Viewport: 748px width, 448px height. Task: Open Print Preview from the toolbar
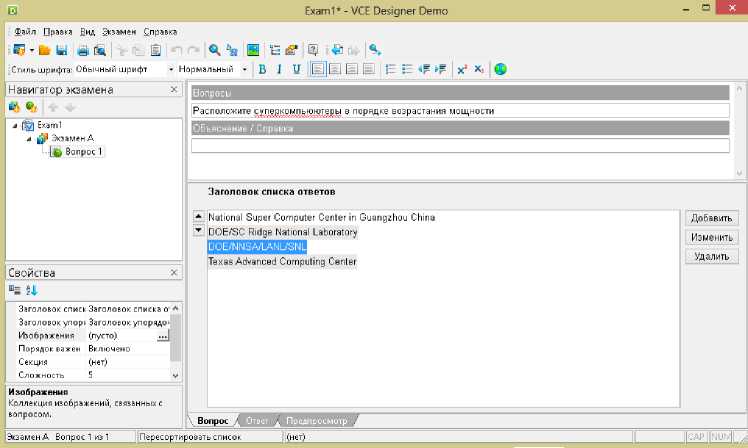point(100,50)
